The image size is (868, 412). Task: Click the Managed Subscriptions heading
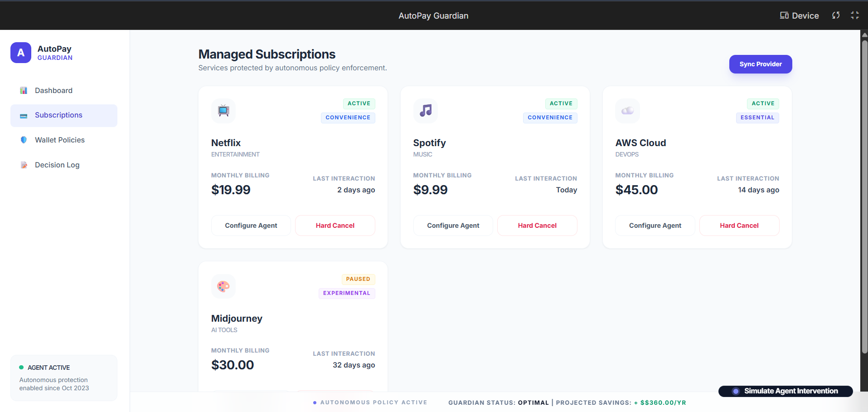click(x=267, y=54)
